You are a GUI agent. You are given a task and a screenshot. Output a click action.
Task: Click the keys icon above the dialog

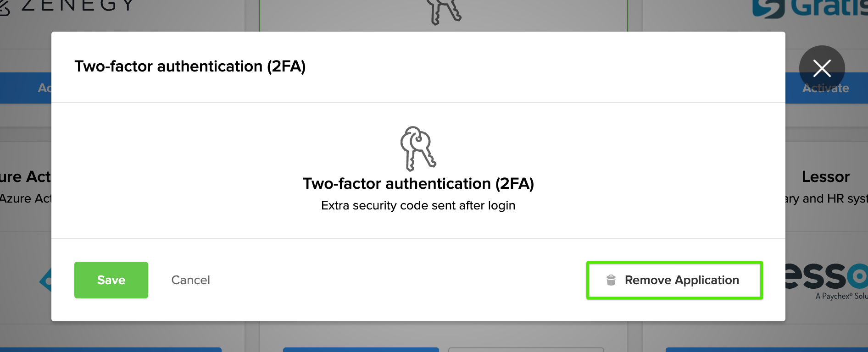(x=443, y=11)
